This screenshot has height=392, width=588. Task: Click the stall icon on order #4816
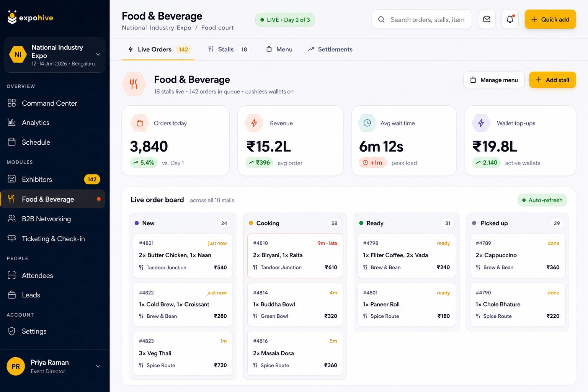pos(255,366)
